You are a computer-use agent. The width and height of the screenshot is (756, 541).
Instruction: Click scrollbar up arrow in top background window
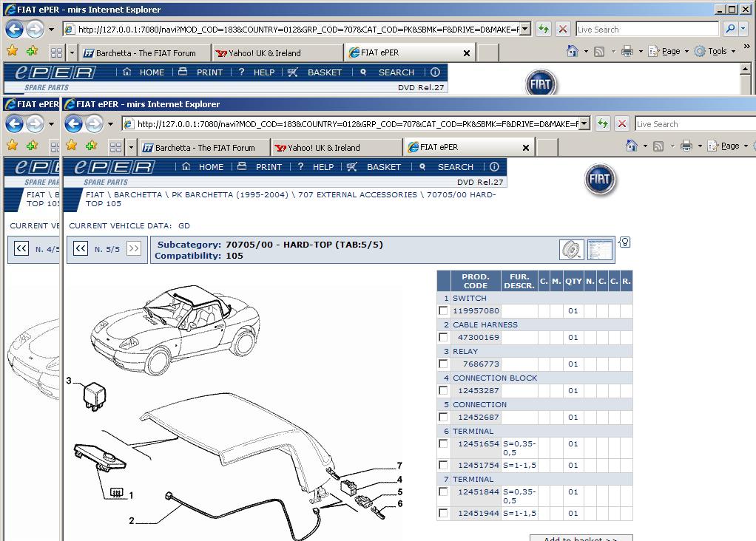pos(745,70)
